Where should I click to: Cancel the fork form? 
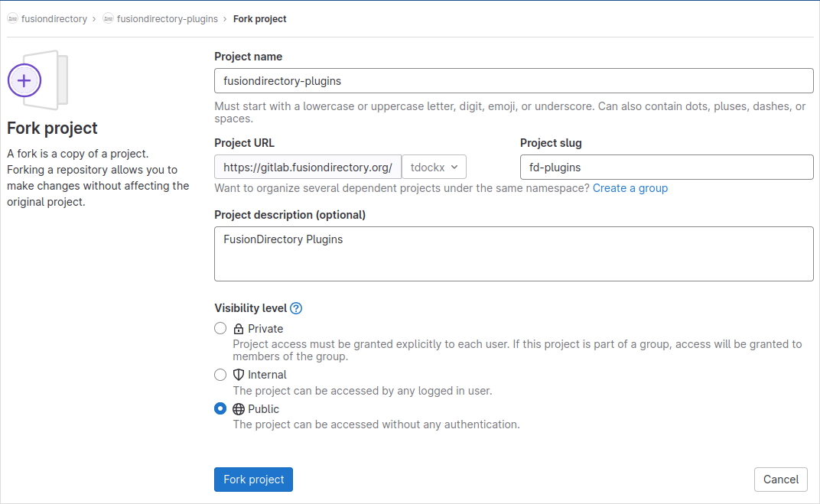coord(781,480)
